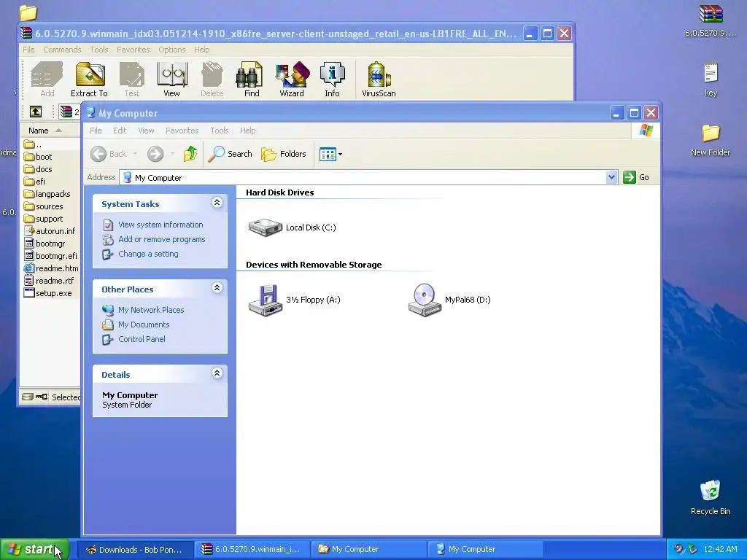The height and width of the screenshot is (560, 747).
Task: Select the 3½ Floppy (A:) drive
Action: click(295, 300)
